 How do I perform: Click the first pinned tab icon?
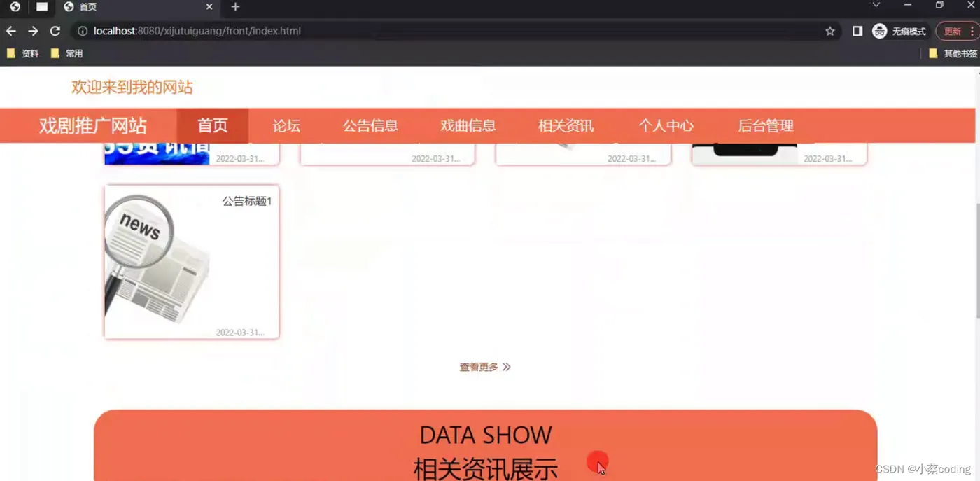[x=15, y=7]
